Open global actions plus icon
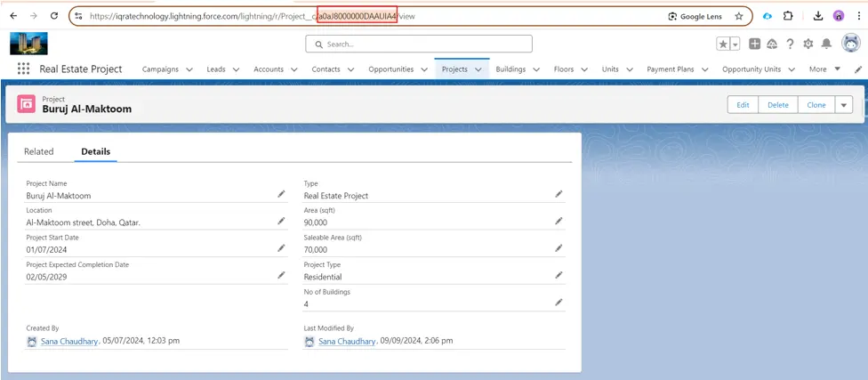 (x=754, y=44)
